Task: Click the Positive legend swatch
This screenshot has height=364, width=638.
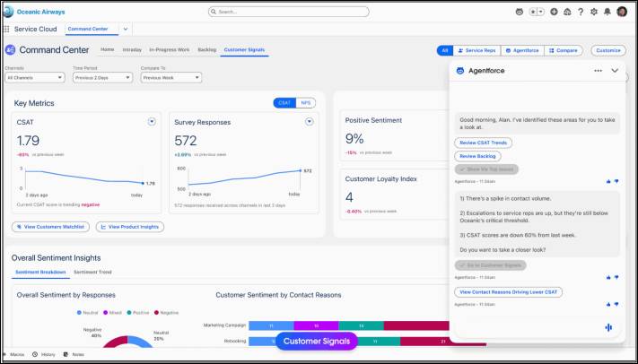Action: pos(129,313)
